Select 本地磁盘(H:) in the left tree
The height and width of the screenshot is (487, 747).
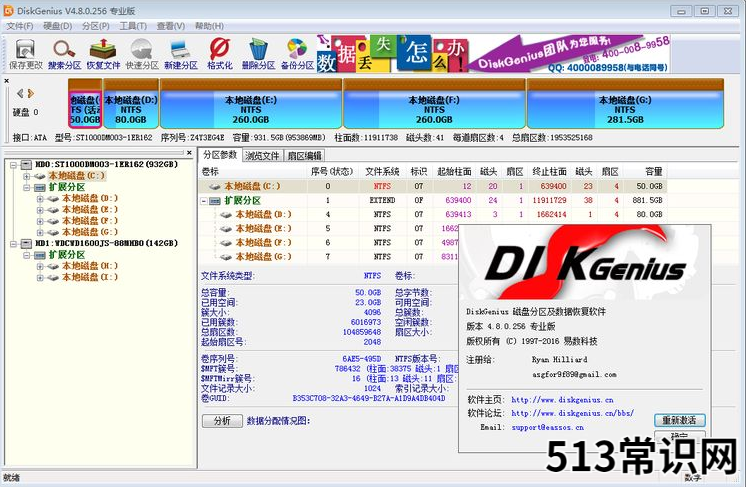tap(90, 266)
